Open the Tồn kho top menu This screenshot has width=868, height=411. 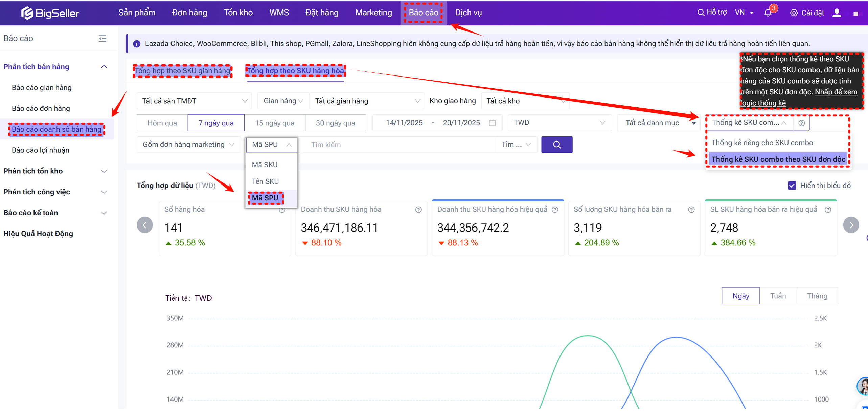click(238, 13)
